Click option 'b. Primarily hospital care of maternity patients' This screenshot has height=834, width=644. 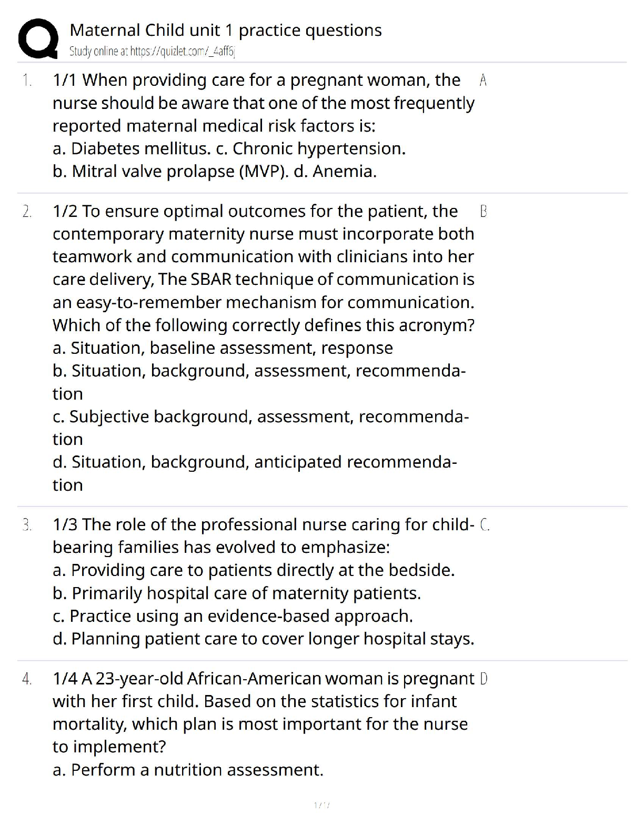point(237,593)
